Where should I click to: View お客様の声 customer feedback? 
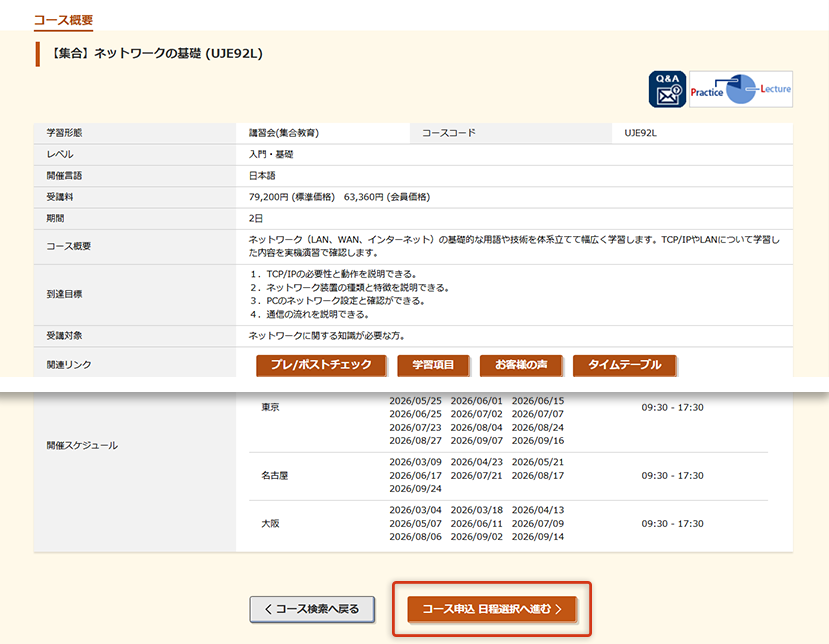[x=521, y=365]
